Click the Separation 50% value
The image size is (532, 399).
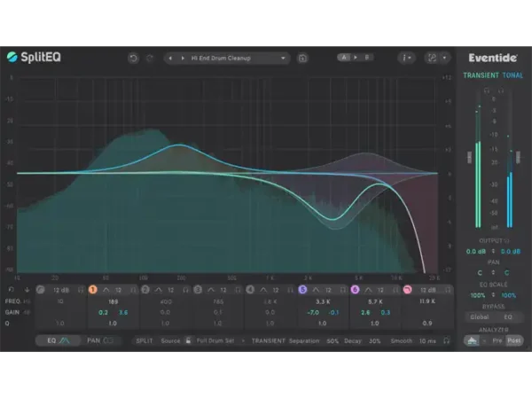point(332,341)
